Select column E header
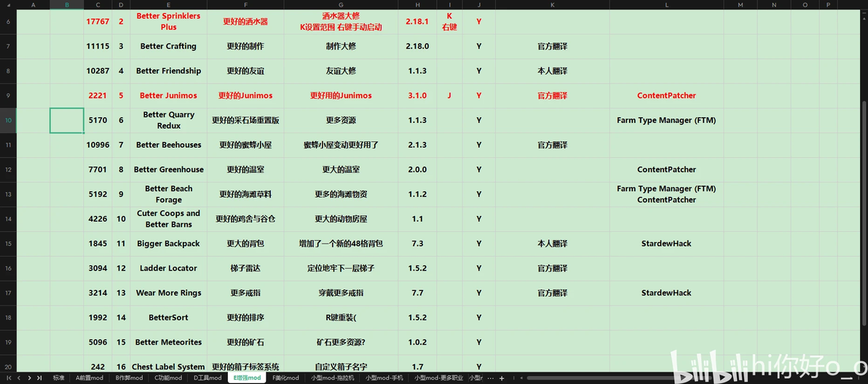Image resolution: width=868 pixels, height=384 pixels. pyautogui.click(x=168, y=4)
